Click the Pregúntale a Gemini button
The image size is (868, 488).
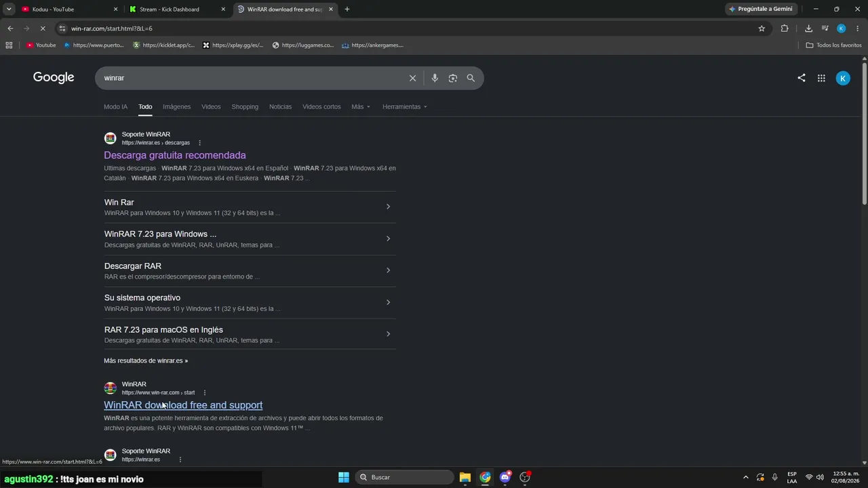(761, 9)
